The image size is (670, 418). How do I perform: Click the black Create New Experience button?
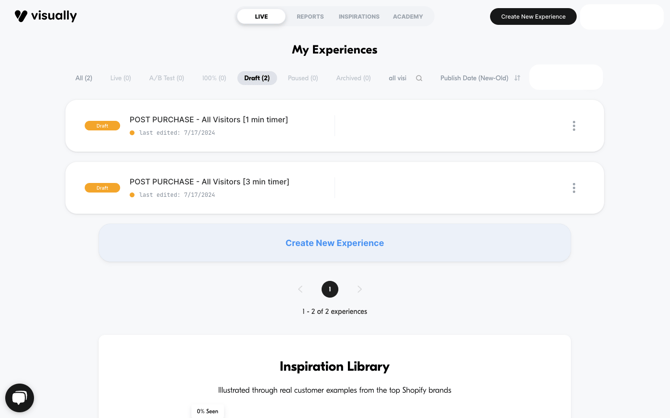coord(533,17)
